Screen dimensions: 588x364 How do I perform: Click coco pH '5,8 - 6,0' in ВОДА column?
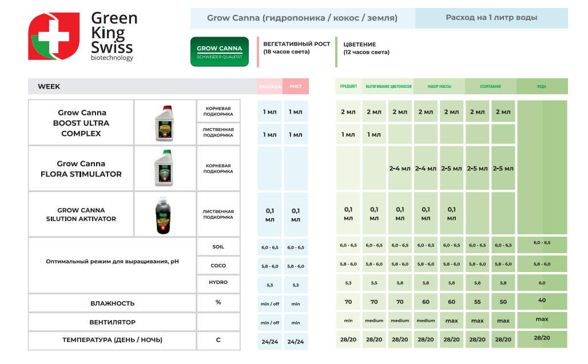[x=542, y=264]
